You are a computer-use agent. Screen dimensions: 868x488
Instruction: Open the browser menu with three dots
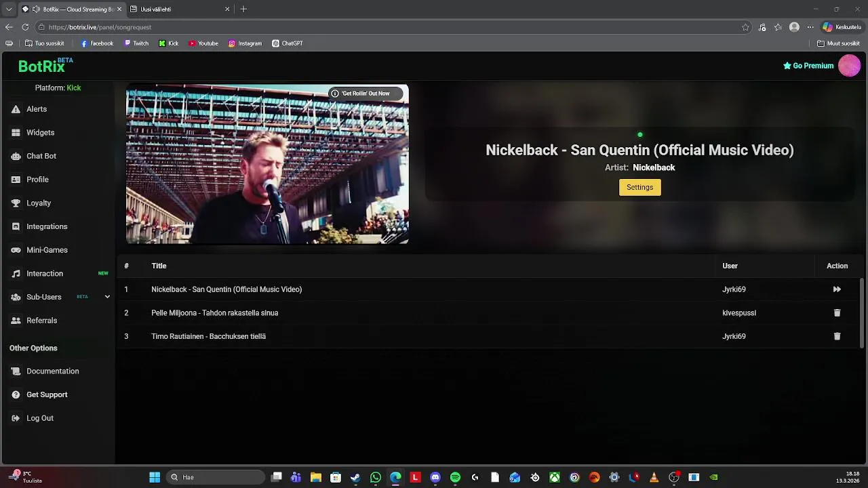(x=810, y=27)
